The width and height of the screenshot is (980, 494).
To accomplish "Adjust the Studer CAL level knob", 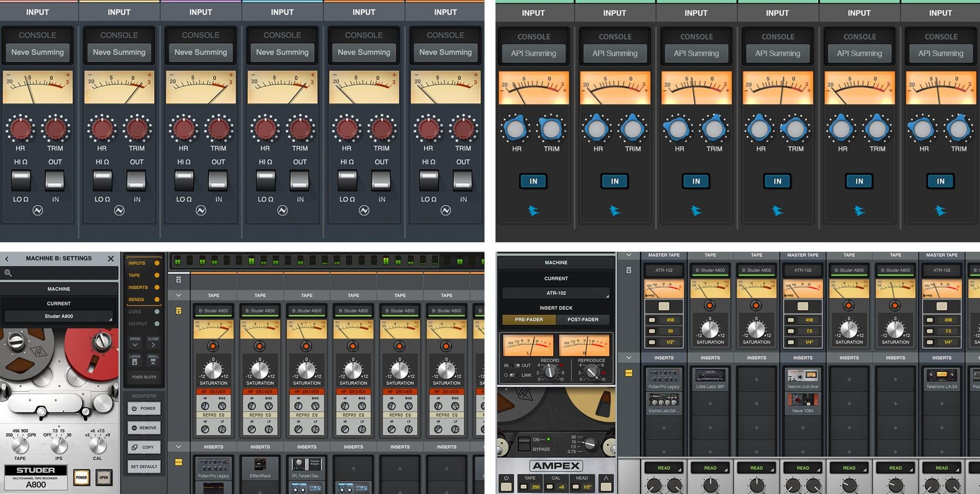I will [x=97, y=445].
